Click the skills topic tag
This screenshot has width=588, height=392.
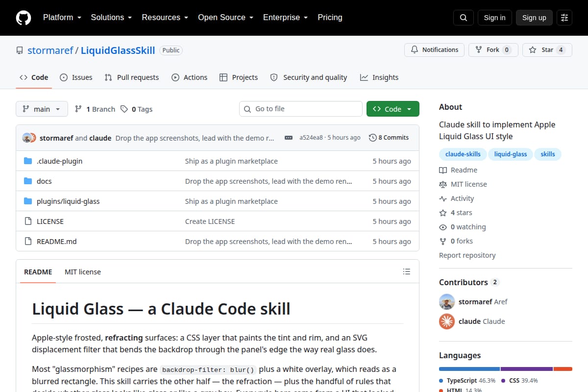click(548, 154)
